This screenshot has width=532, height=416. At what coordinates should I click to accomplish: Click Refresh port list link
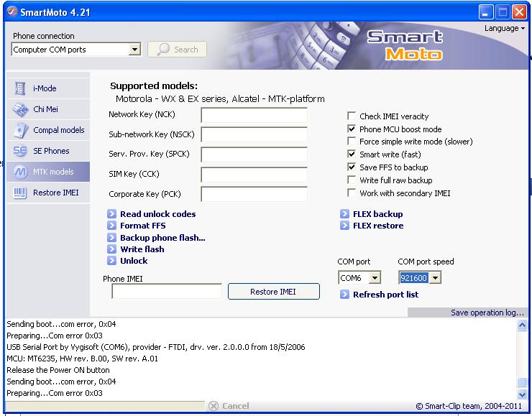386,295
